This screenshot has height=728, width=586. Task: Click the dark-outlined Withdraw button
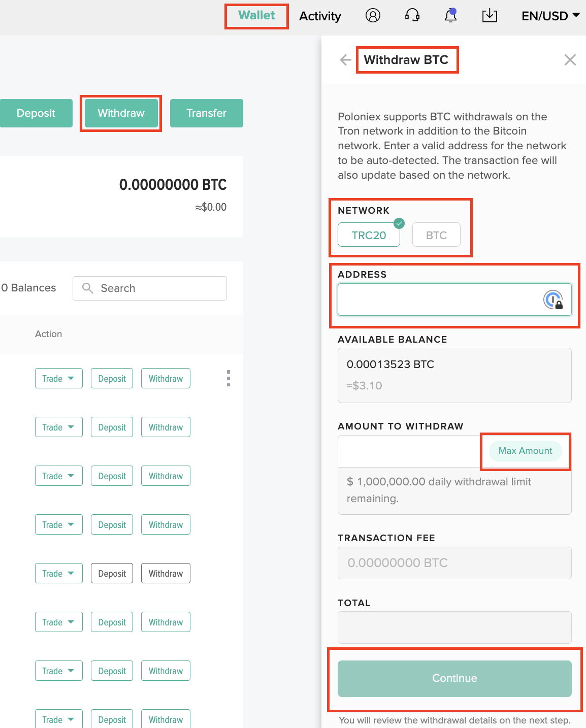coord(166,573)
